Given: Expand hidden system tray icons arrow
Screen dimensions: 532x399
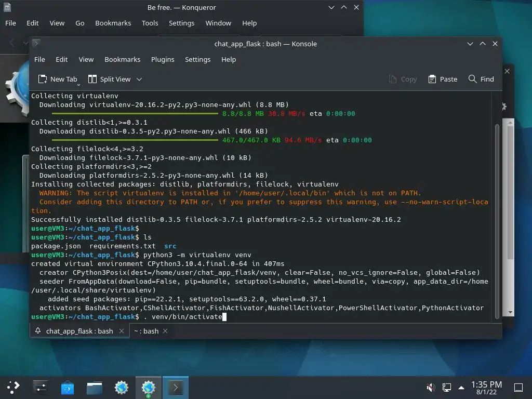Looking at the screenshot, I should pos(461,387).
